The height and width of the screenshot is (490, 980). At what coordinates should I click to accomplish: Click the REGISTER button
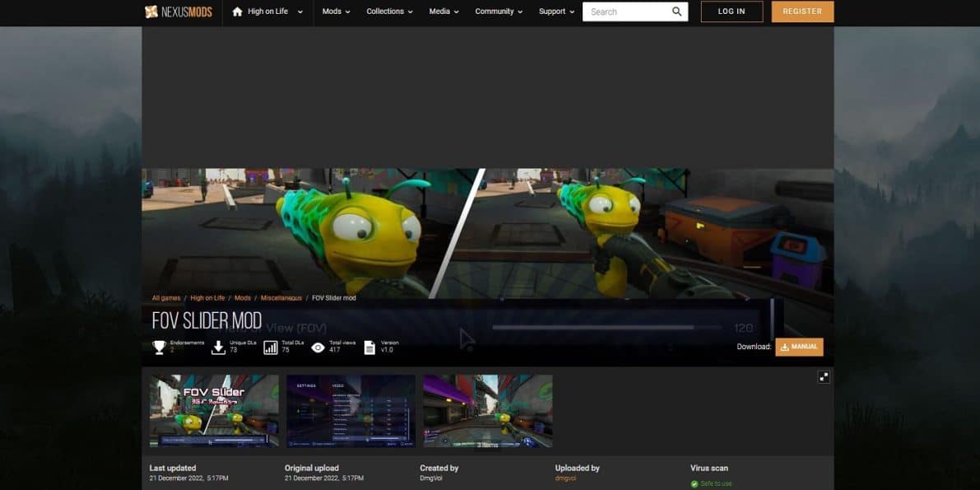tap(802, 12)
